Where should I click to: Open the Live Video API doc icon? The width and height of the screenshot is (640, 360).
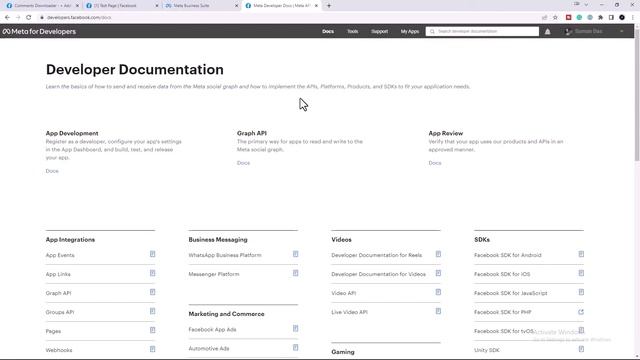[438, 311]
